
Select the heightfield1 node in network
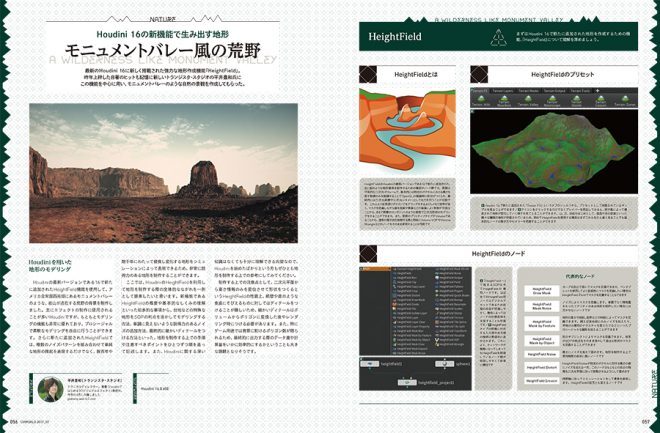point(369,364)
